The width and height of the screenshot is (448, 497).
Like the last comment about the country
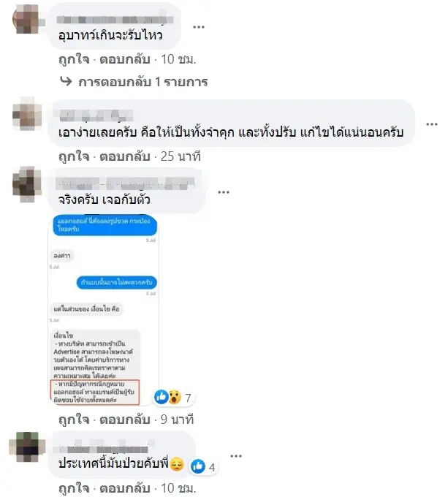(x=74, y=488)
